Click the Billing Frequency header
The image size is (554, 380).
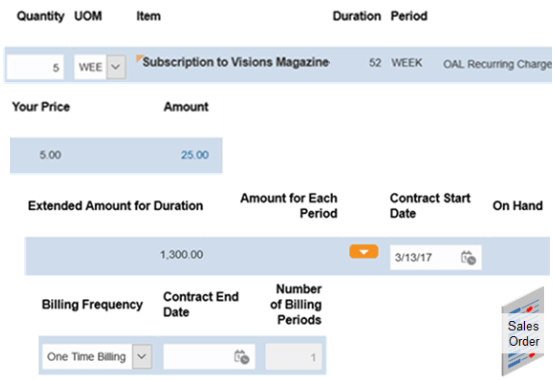point(92,304)
